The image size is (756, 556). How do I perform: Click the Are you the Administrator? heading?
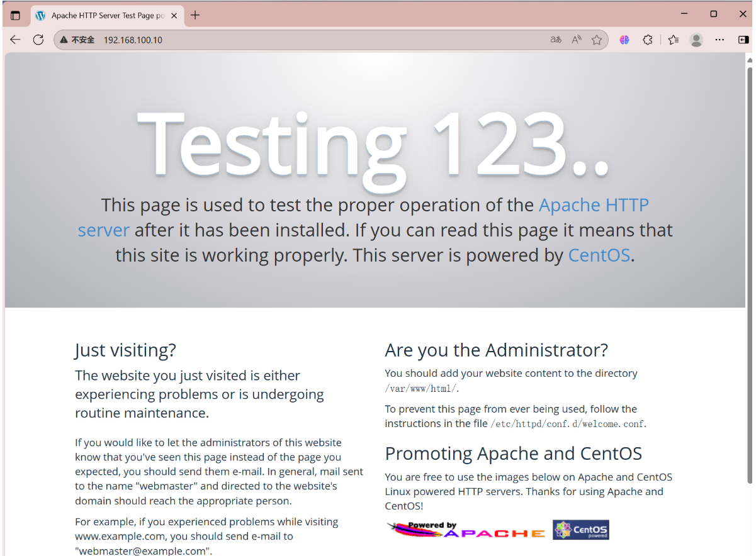(x=497, y=350)
